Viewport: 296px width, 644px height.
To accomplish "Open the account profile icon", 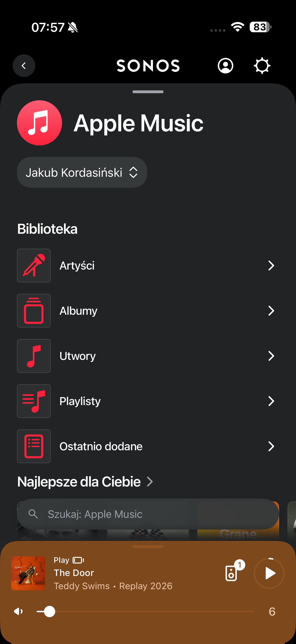I will click(x=225, y=66).
